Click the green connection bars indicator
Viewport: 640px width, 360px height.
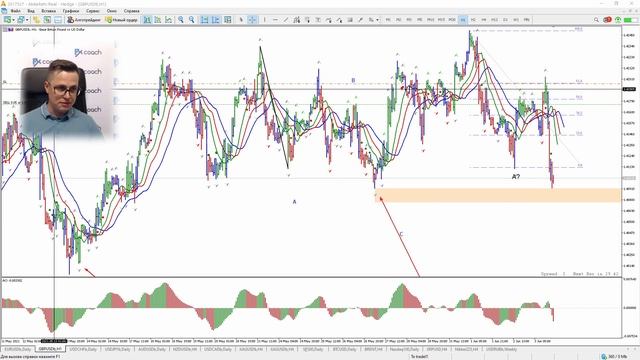pyautogui.click(x=631, y=20)
